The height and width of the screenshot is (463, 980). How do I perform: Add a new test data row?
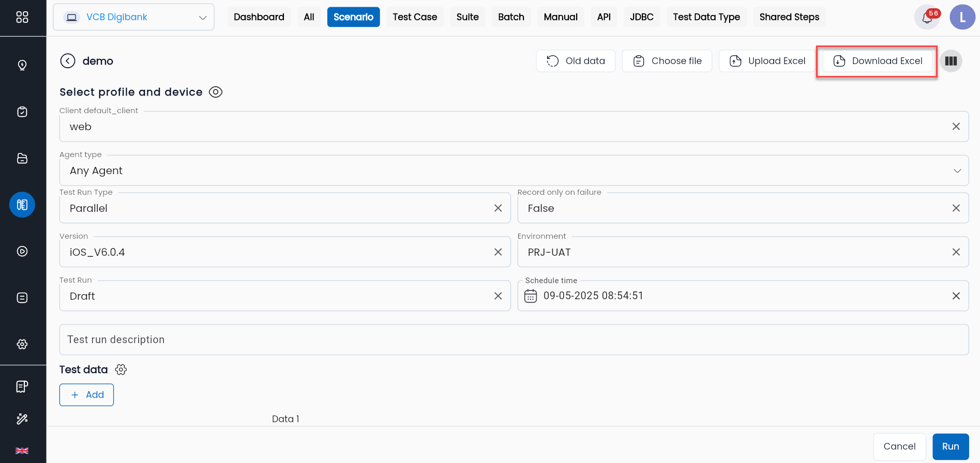[x=86, y=395]
